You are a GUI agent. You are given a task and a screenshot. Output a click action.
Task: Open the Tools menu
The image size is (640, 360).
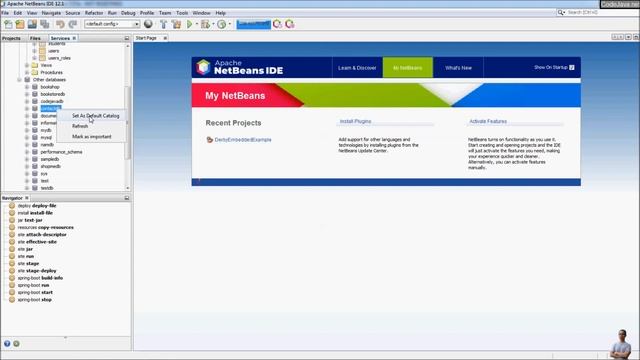pyautogui.click(x=182, y=13)
